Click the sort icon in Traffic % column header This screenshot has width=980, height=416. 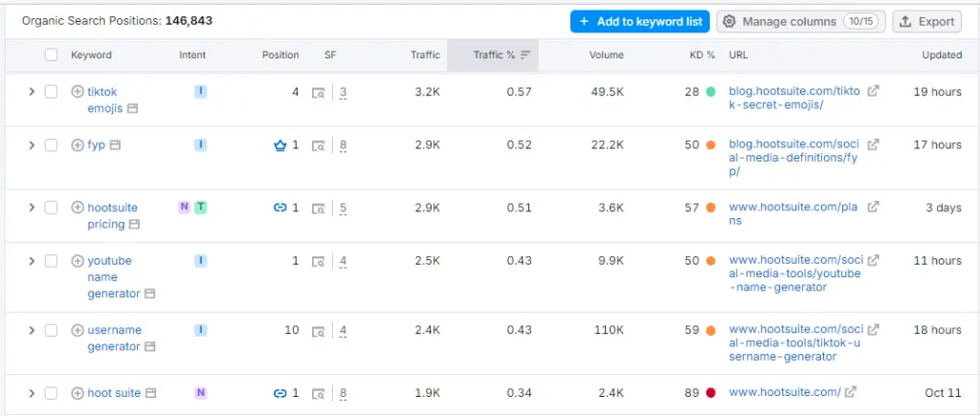coord(525,55)
